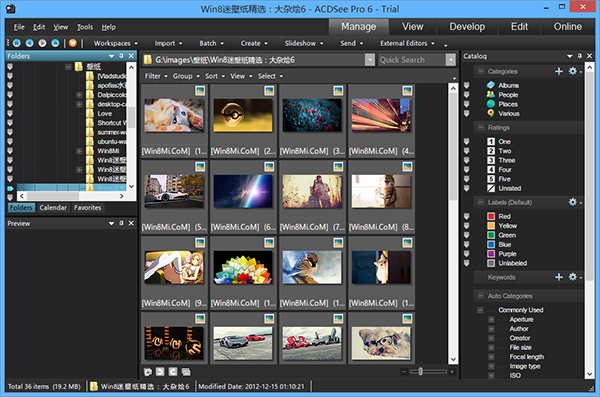Open the path bar history dropdown arrow
Screen dimensions: 600x397
pyautogui.click(x=369, y=60)
